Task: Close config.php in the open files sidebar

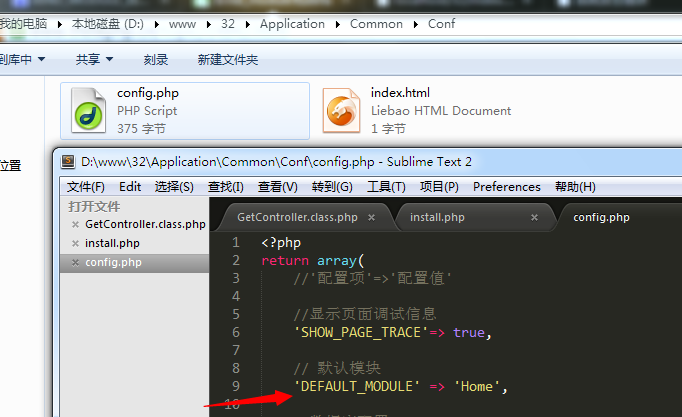Action: point(75,262)
